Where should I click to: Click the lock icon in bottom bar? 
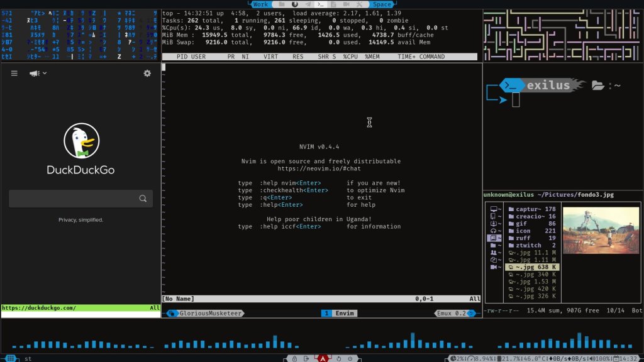(x=294, y=358)
